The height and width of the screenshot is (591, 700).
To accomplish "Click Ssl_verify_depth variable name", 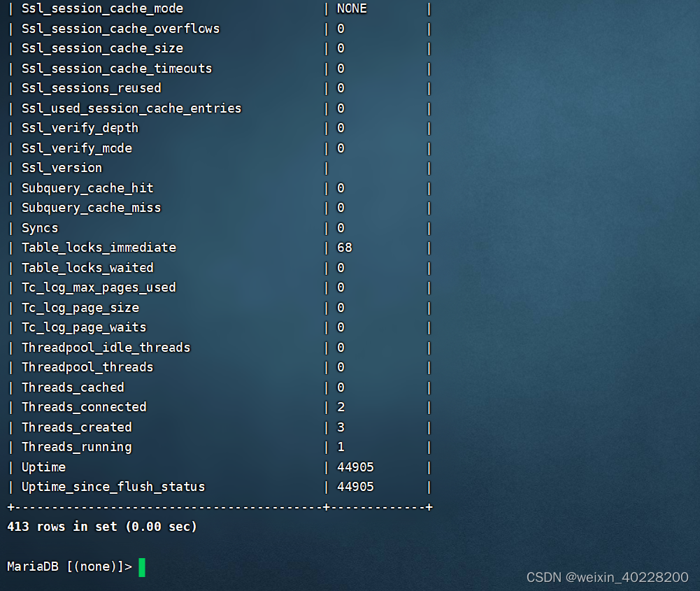I will pyautogui.click(x=80, y=128).
